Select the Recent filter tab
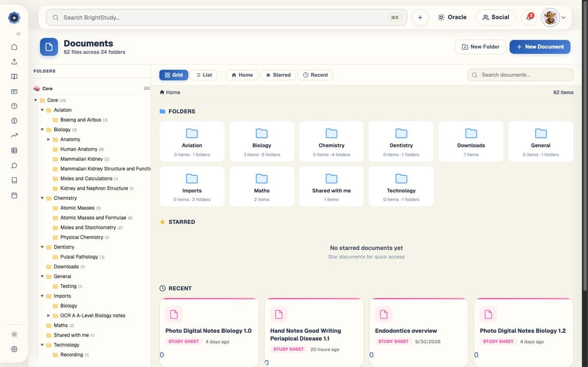This screenshot has width=588, height=367. 315,75
